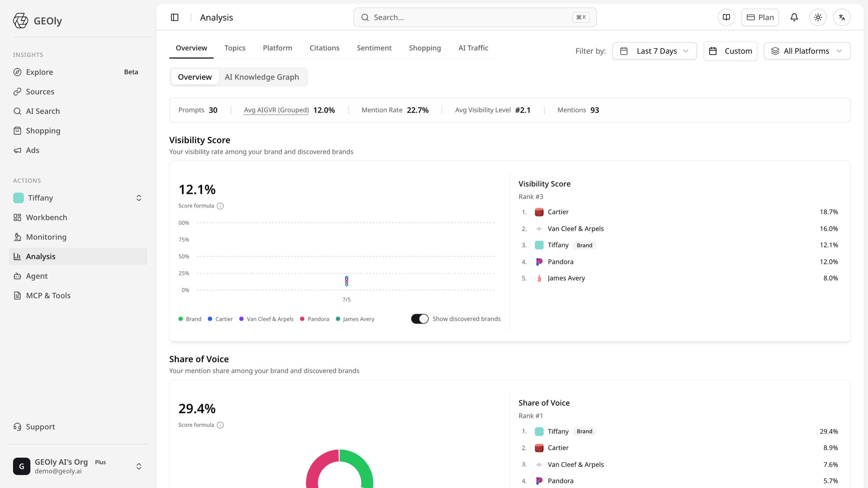
Task: Click the Search input field
Action: (x=475, y=17)
